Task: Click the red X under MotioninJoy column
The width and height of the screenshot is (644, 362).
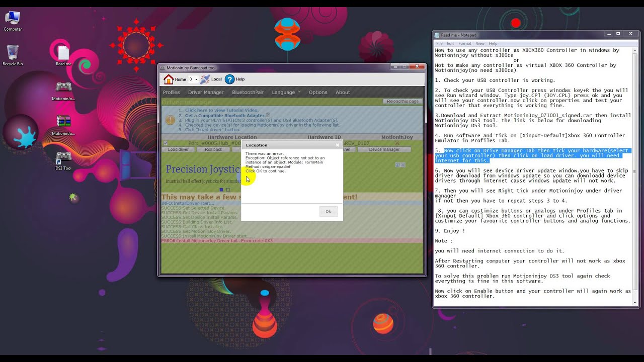Action: tap(397, 143)
